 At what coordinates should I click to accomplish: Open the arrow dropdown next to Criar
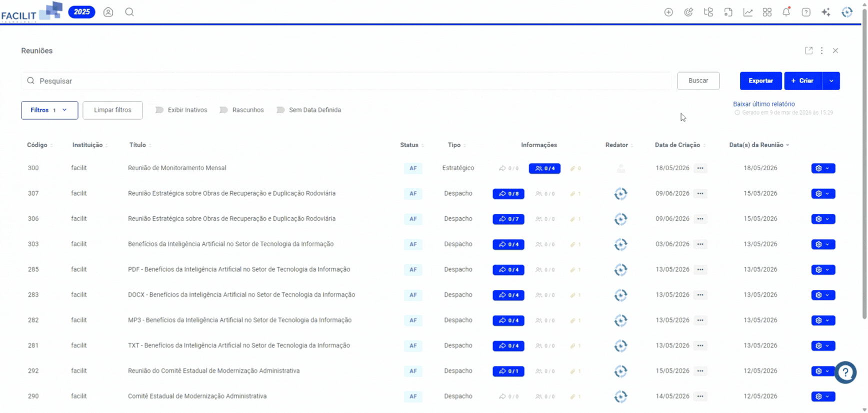[831, 81]
